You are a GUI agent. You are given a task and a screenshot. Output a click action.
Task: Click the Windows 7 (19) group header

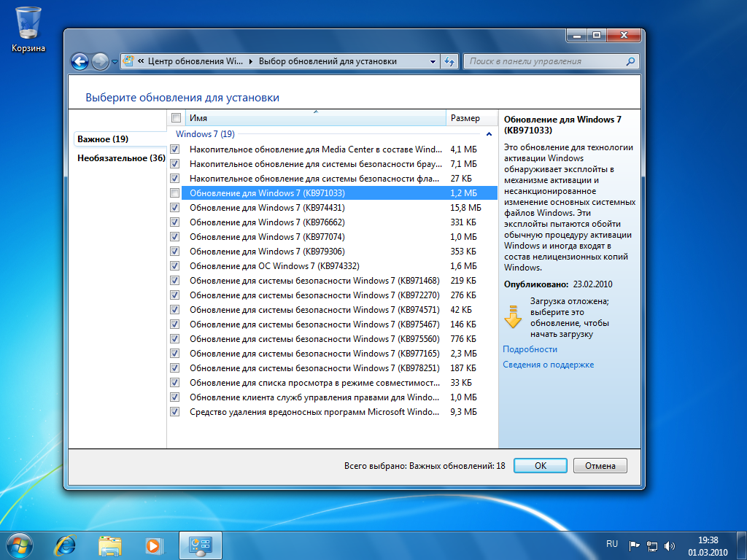click(x=205, y=134)
